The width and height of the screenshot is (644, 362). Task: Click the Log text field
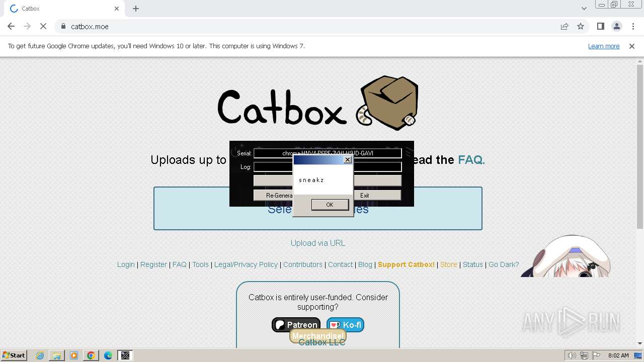(x=328, y=166)
